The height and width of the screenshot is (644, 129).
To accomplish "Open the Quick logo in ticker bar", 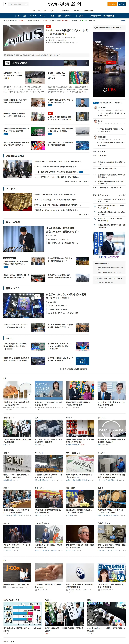I will 122,21.
